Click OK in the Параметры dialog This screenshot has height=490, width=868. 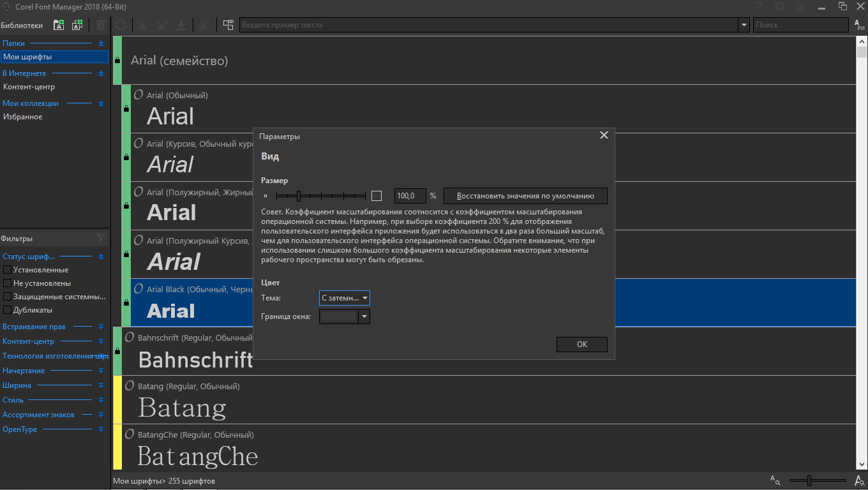click(x=582, y=344)
